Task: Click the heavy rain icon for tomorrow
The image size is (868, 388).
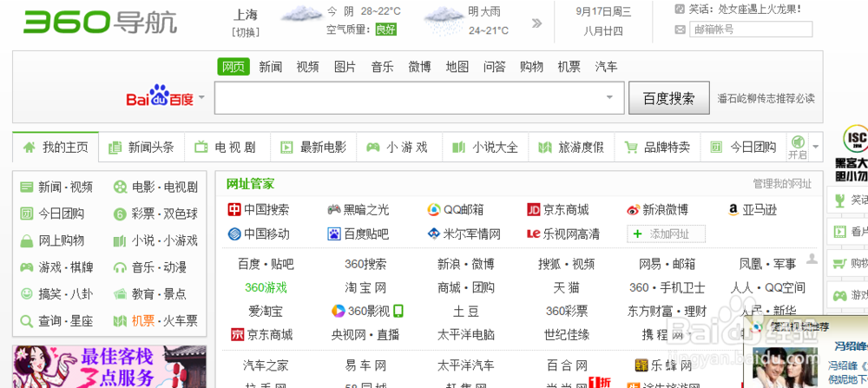Action: [444, 21]
